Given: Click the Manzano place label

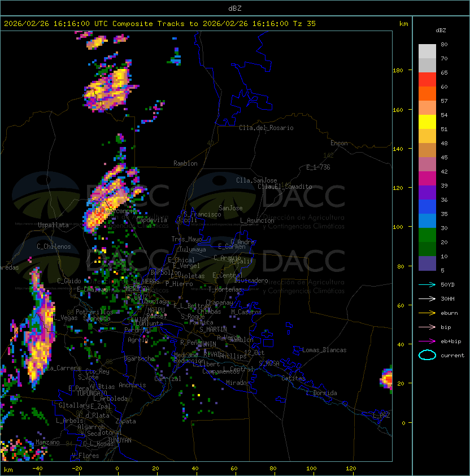Looking at the screenshot, I should coord(47,442).
